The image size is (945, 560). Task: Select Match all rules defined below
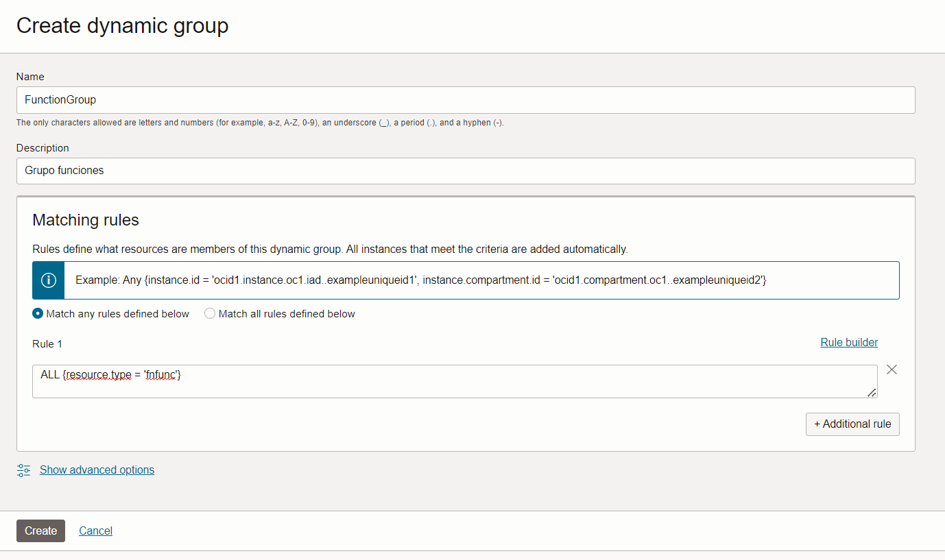point(209,313)
